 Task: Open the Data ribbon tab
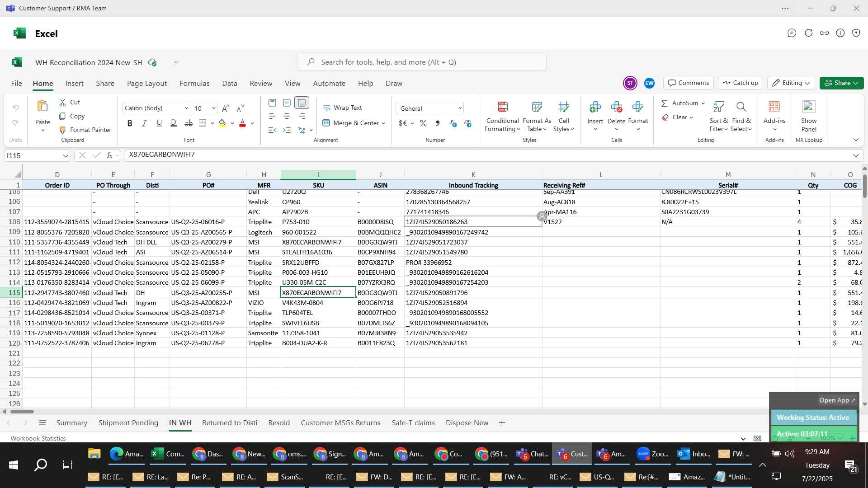[x=230, y=84]
